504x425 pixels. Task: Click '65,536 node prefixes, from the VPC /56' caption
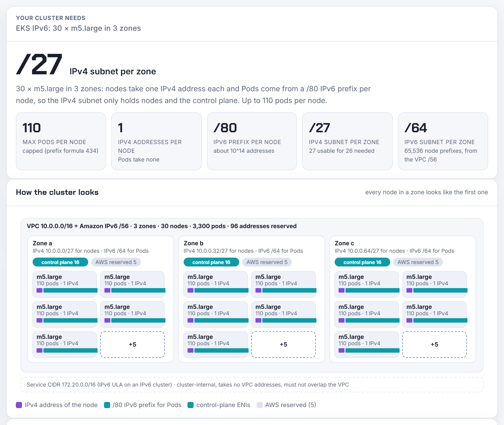tap(441, 155)
